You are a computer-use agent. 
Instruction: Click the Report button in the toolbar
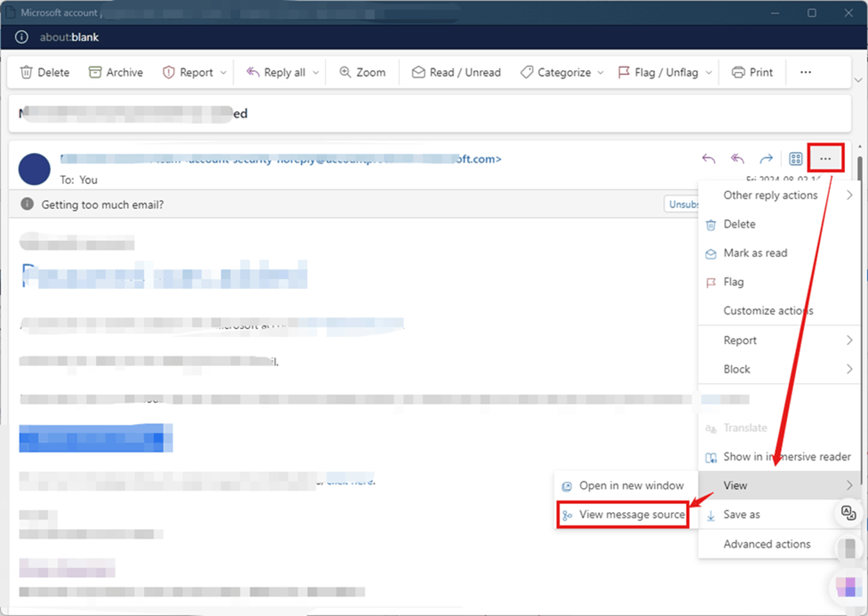pos(189,72)
